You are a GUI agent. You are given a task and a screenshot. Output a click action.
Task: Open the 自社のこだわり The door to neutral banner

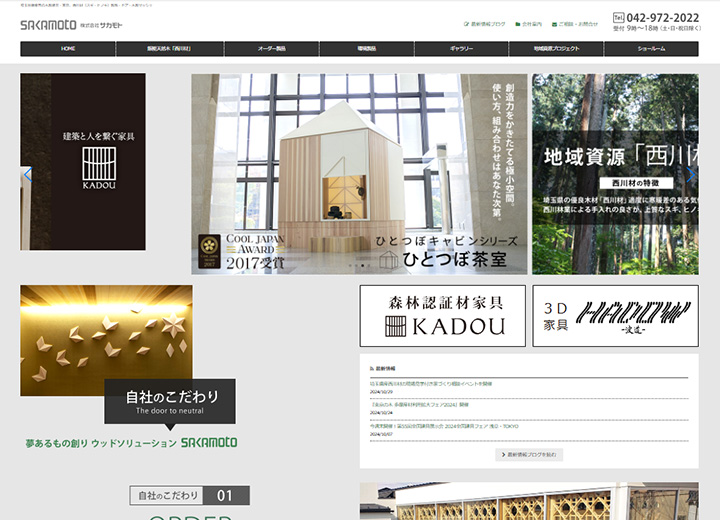click(x=170, y=401)
